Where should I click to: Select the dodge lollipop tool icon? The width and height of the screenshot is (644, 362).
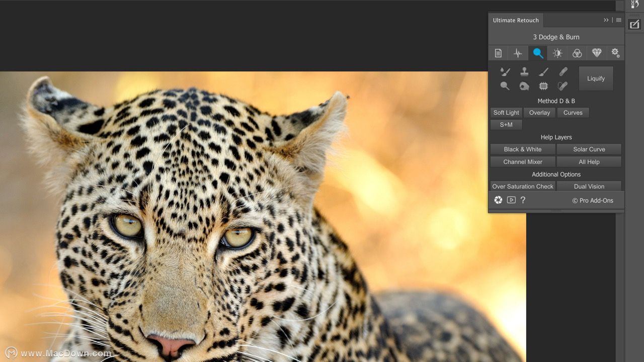point(505,86)
